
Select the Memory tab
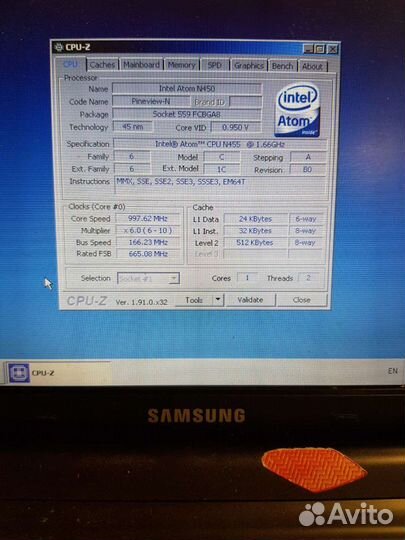pos(181,65)
